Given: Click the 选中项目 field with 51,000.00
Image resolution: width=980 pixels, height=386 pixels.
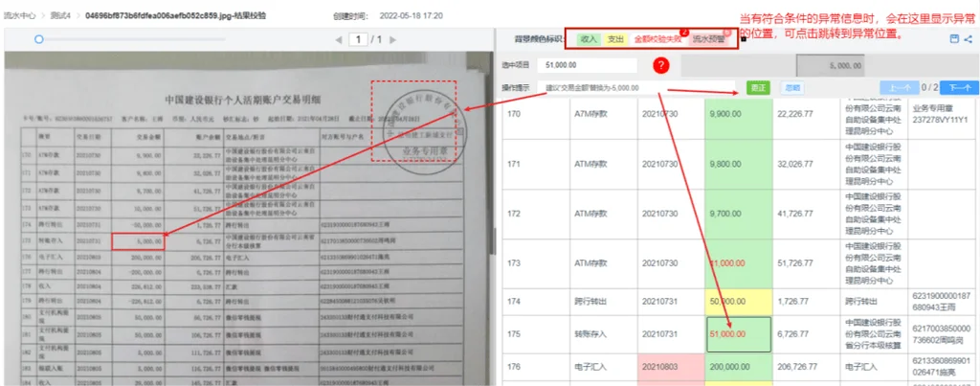Looking at the screenshot, I should 587,65.
